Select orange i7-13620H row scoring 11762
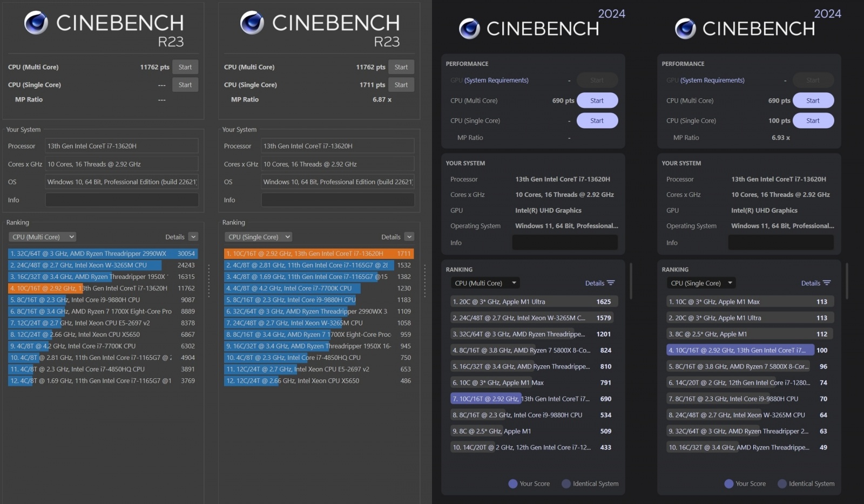Screen dimensions: 864x504 103,288
